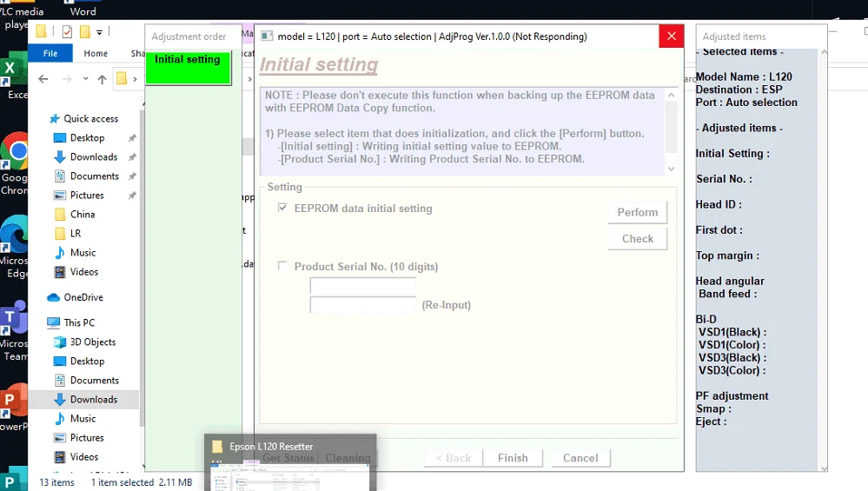Toggle Product Serial No. checkbox
The image size is (868, 491).
tap(282, 266)
